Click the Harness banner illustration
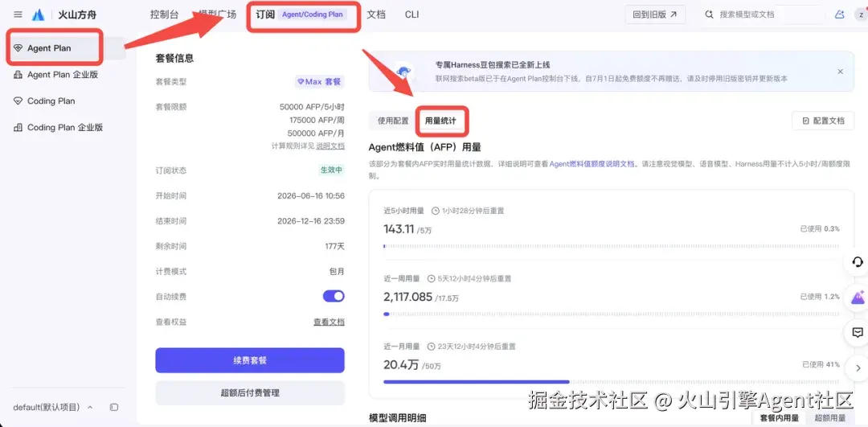Image resolution: width=868 pixels, height=427 pixels. (x=403, y=72)
